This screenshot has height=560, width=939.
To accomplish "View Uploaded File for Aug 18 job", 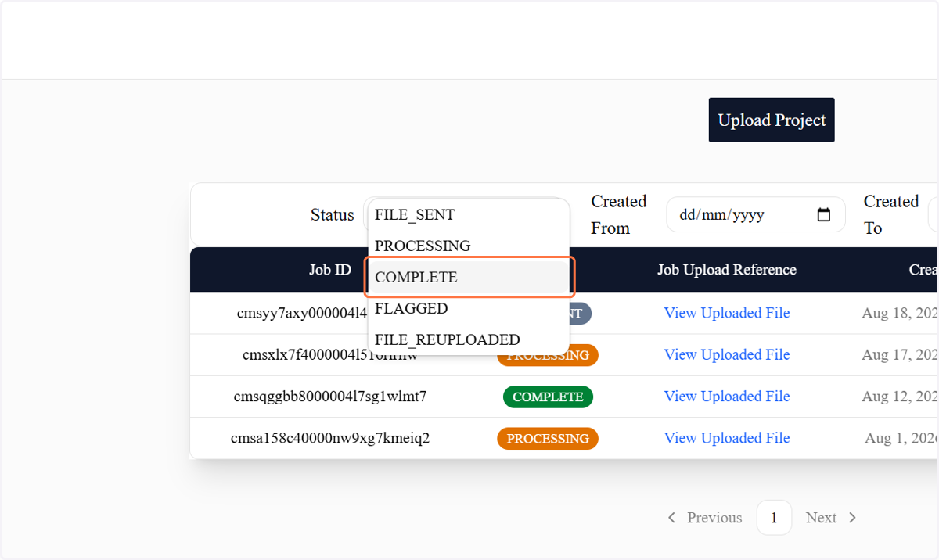I will tap(727, 313).
